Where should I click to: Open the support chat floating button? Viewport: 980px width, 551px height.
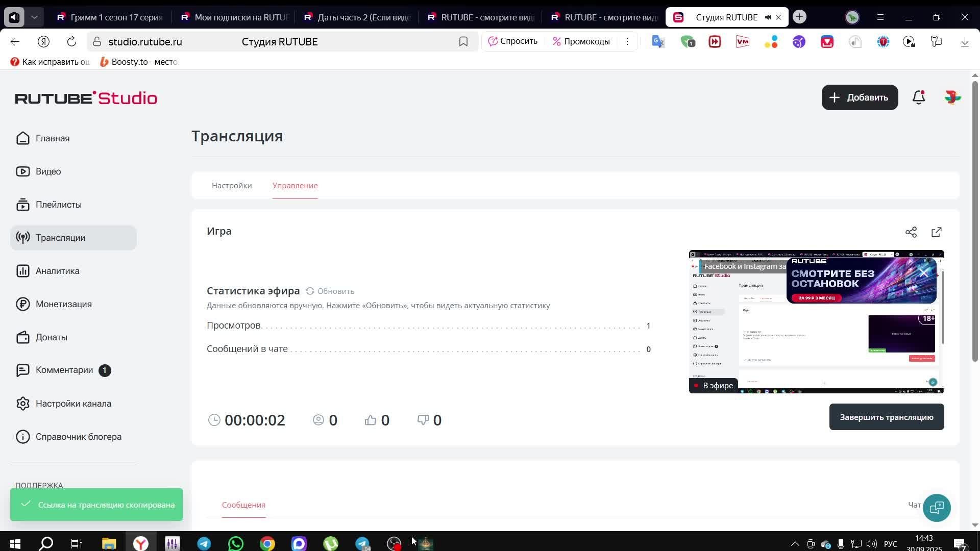937,508
